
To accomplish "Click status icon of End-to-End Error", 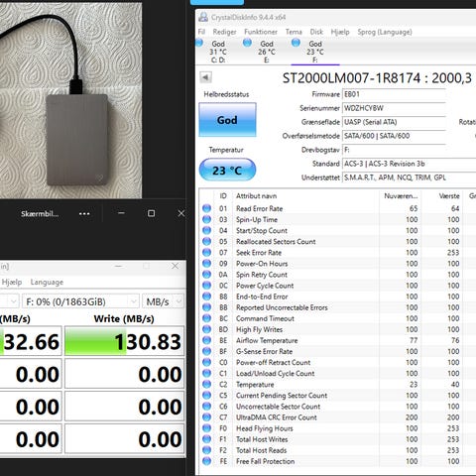I will pyautogui.click(x=207, y=297).
